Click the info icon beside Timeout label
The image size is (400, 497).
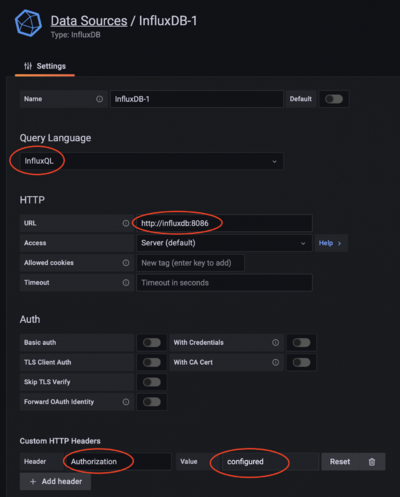pos(126,283)
